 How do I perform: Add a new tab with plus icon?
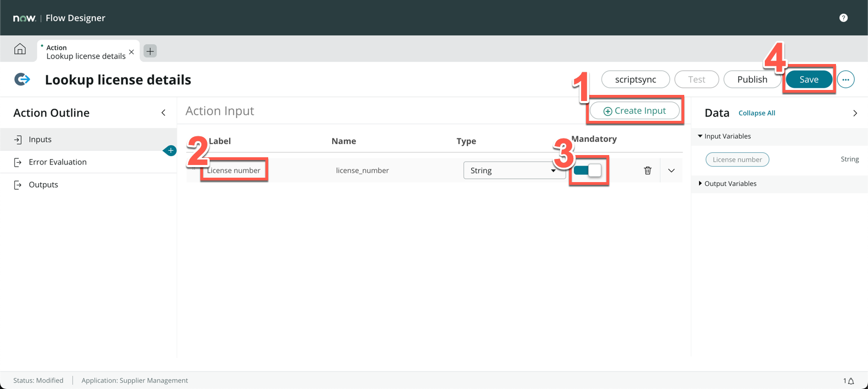click(x=150, y=51)
